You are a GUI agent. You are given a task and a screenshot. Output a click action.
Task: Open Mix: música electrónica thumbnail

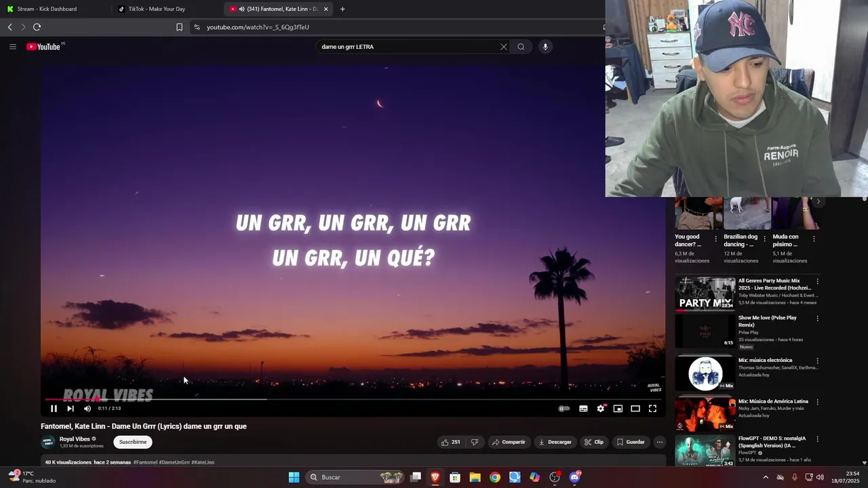click(x=705, y=373)
